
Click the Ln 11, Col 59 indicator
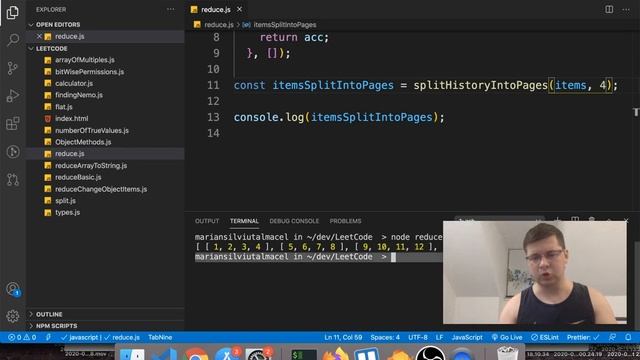tap(343, 338)
